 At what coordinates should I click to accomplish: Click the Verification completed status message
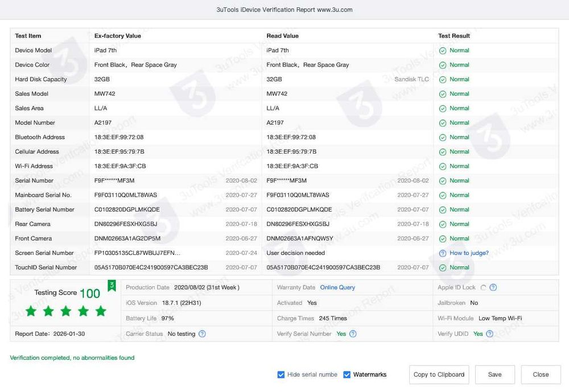point(72,357)
